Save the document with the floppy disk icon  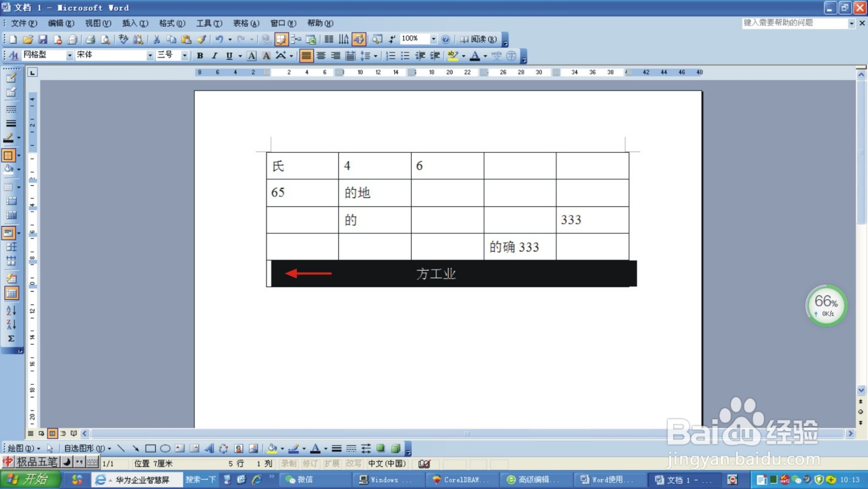point(42,39)
